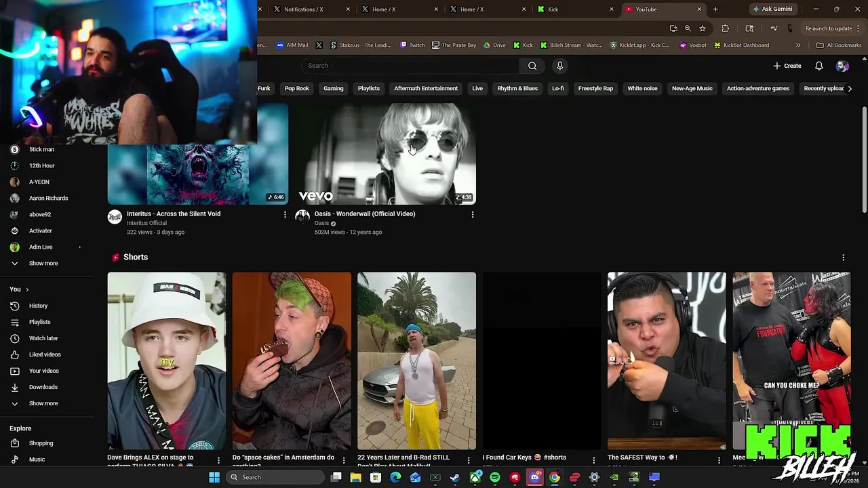The height and width of the screenshot is (488, 868).
Task: Play the Oasis Wonderwall thumbnail
Action: pos(385,154)
